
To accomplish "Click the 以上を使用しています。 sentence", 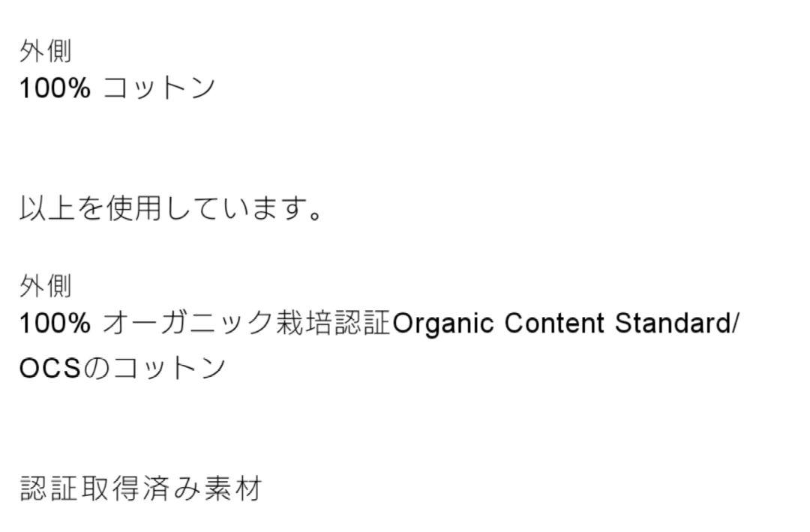I will pyautogui.click(x=171, y=208).
